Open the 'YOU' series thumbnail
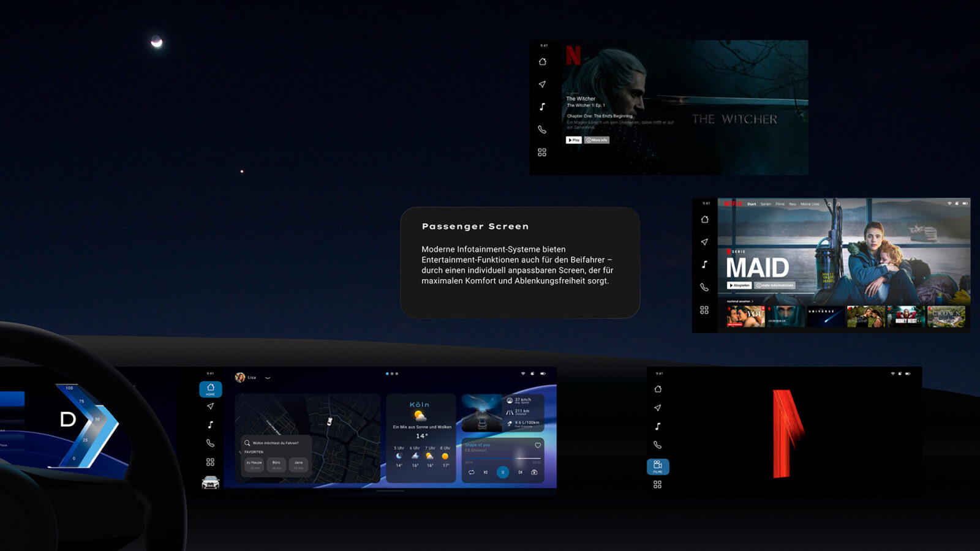This screenshot has width=980, height=551. point(746,317)
